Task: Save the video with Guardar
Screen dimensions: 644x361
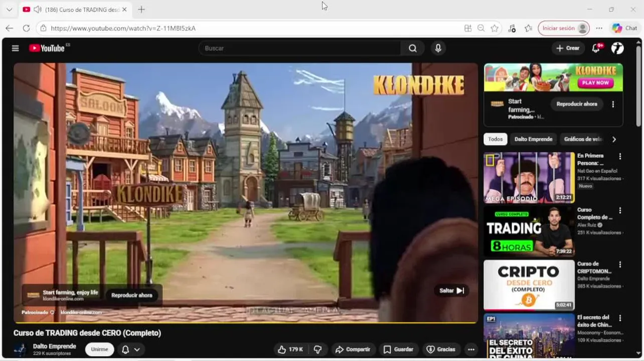Action: (x=399, y=349)
